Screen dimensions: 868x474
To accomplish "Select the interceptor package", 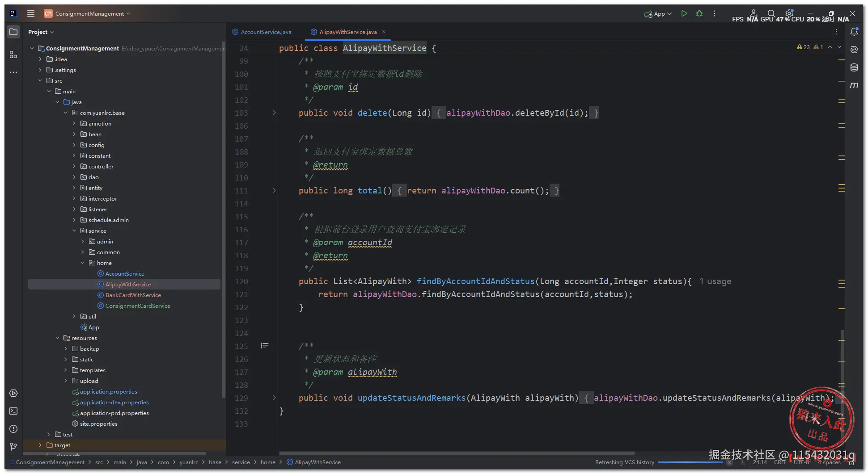I will click(102, 198).
